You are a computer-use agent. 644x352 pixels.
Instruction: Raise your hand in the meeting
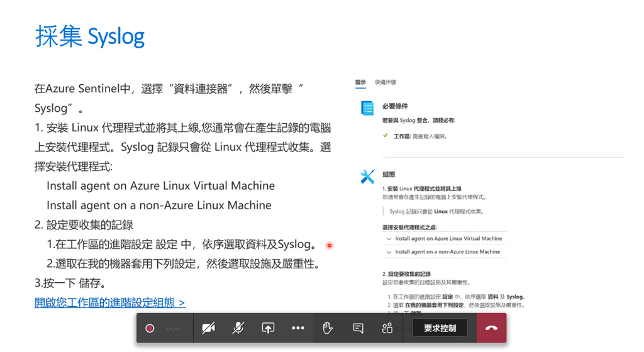(x=327, y=328)
